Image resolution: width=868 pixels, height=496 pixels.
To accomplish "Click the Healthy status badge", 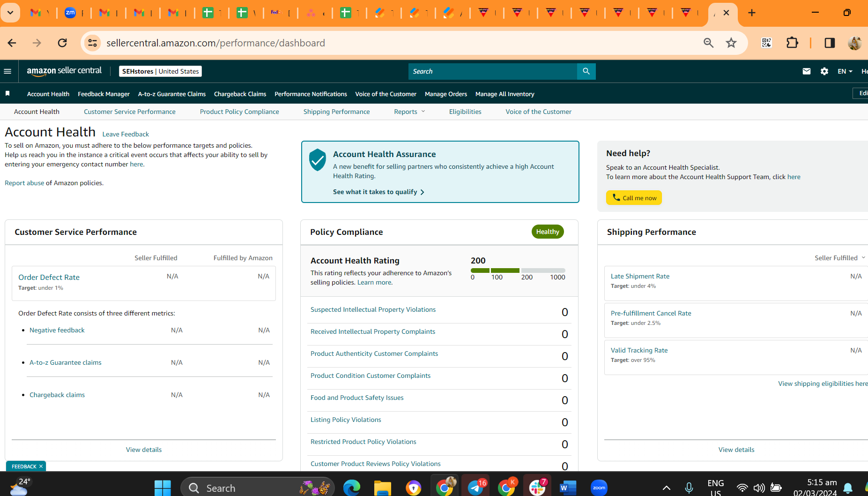I will 548,232.
